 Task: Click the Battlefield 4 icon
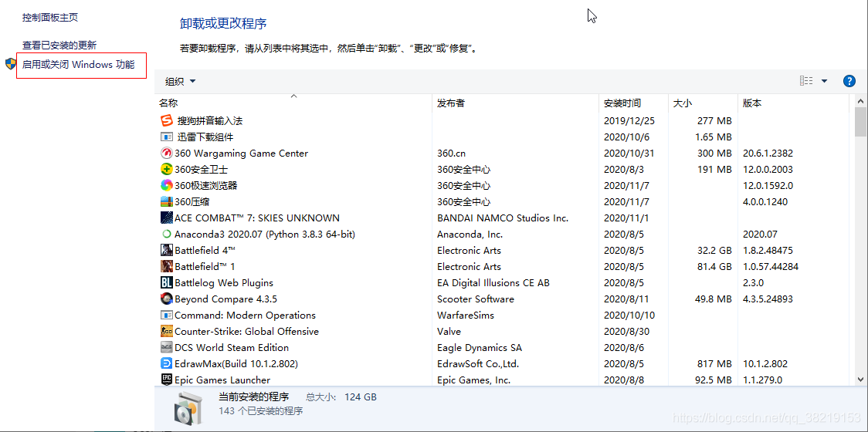coord(167,250)
